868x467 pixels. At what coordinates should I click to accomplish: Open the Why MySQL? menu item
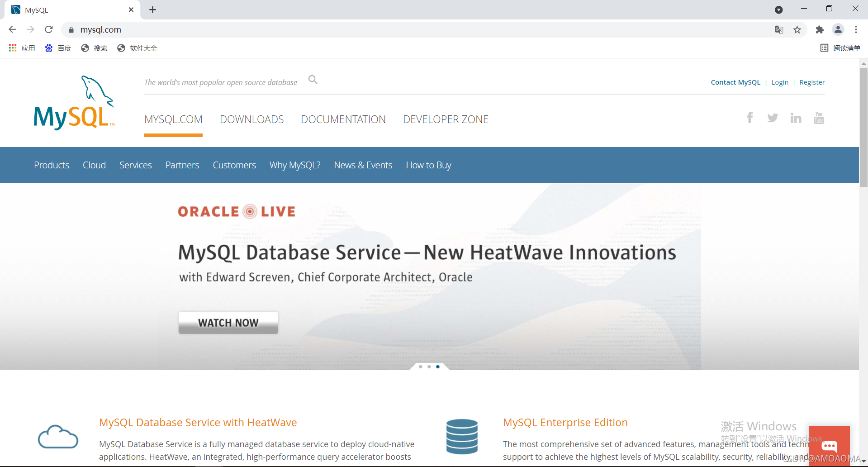point(295,165)
